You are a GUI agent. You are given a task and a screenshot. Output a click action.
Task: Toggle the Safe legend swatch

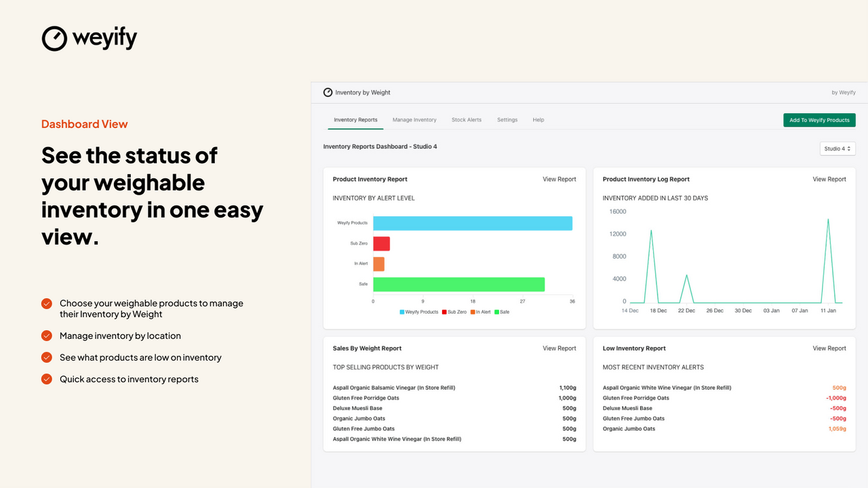point(496,312)
